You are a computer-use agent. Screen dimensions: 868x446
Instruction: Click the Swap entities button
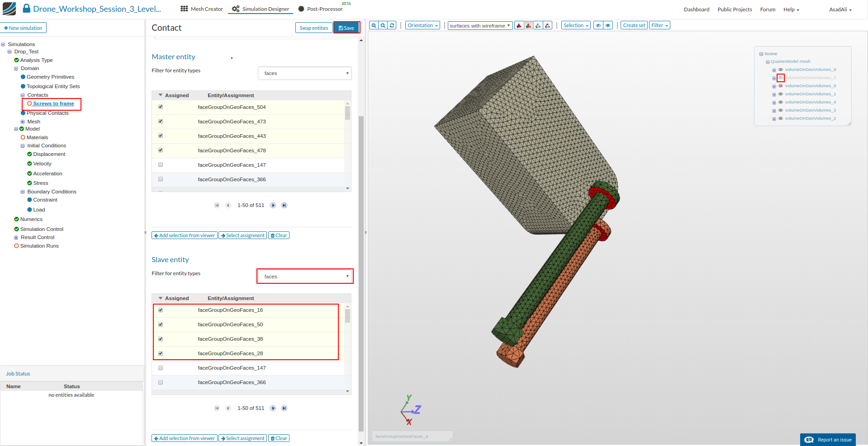(313, 28)
